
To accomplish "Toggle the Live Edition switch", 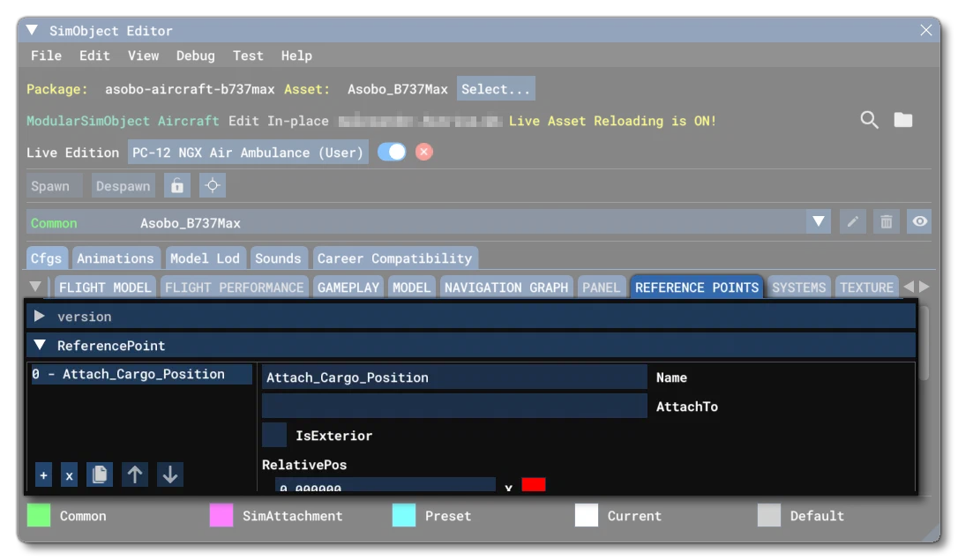I will [x=392, y=152].
